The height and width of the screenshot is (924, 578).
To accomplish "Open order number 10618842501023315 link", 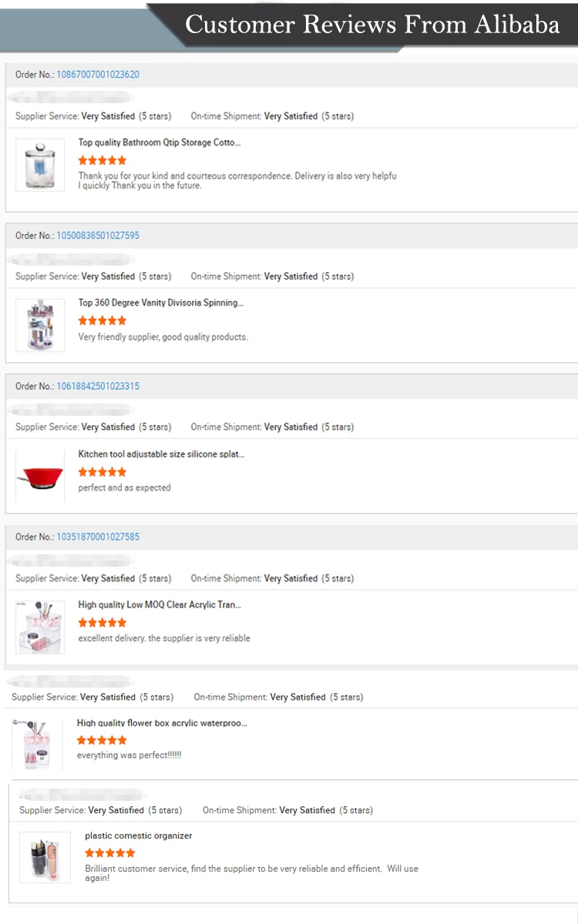I will pyautogui.click(x=98, y=387).
